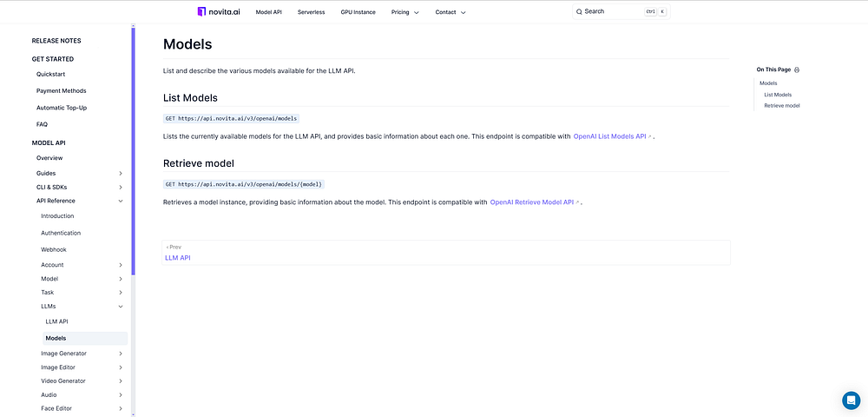Viewport: 868px width, 417px height.
Task: Open the Introduction sidebar page
Action: pyautogui.click(x=57, y=216)
